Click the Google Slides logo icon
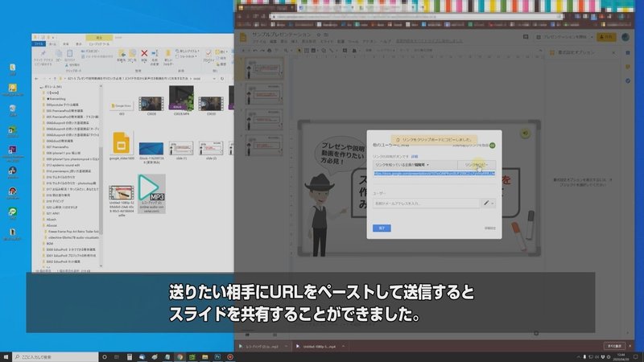 click(x=243, y=37)
